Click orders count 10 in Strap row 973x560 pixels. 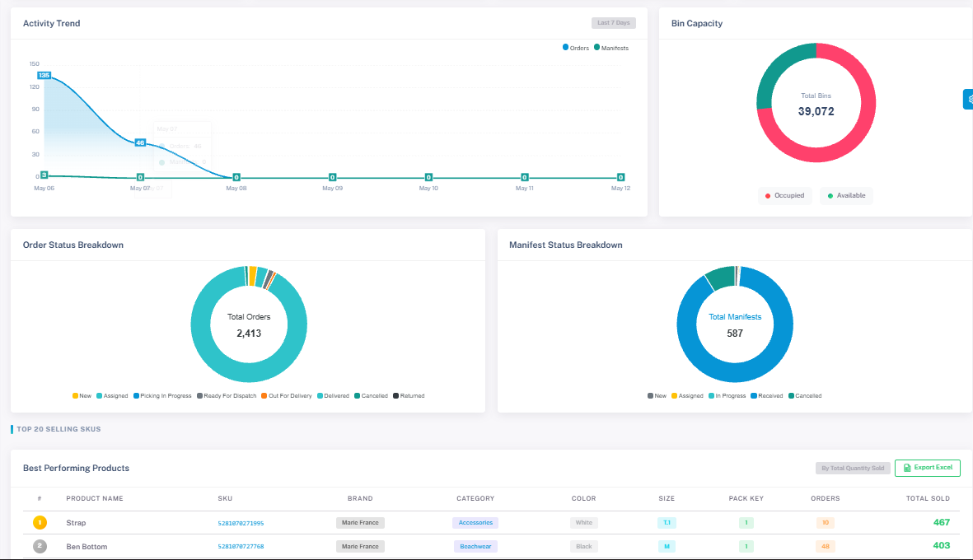(826, 523)
